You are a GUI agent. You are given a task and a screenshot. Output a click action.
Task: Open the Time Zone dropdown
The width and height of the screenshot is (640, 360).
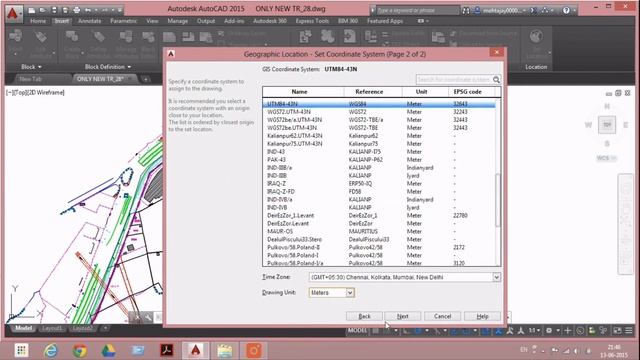coord(496,277)
